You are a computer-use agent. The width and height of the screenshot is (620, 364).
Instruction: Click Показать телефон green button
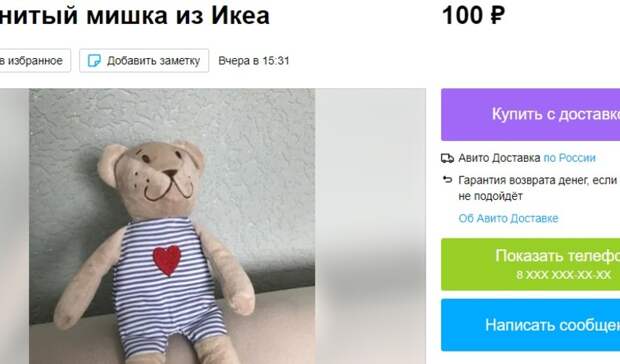click(531, 264)
